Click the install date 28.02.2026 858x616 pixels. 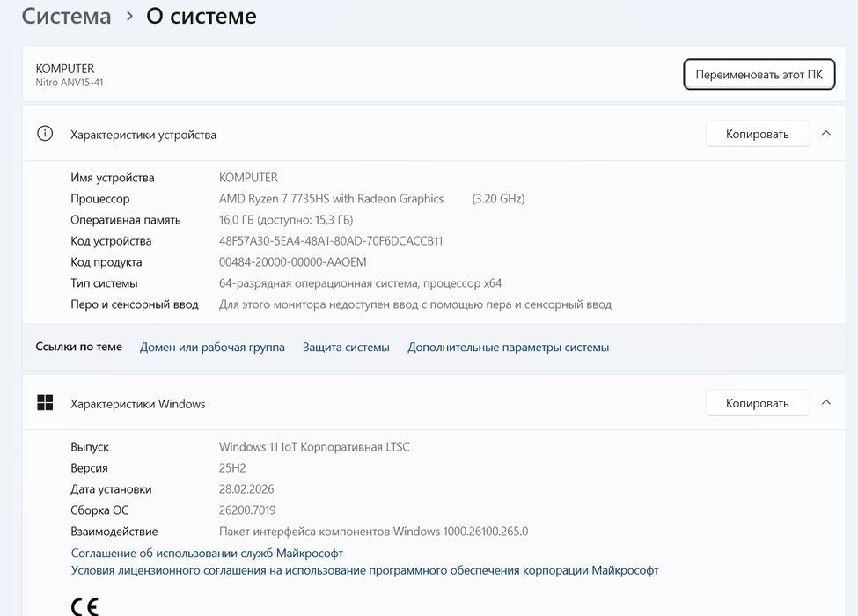point(246,489)
